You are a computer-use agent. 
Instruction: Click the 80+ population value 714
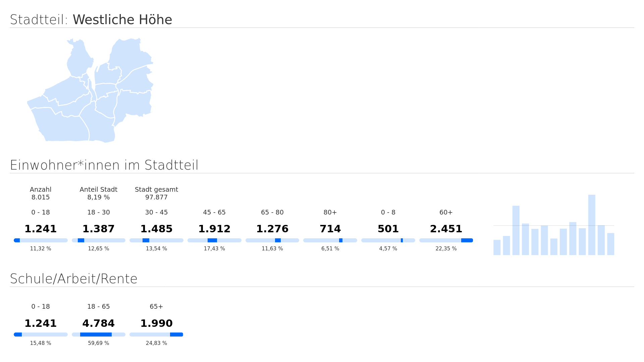click(330, 229)
